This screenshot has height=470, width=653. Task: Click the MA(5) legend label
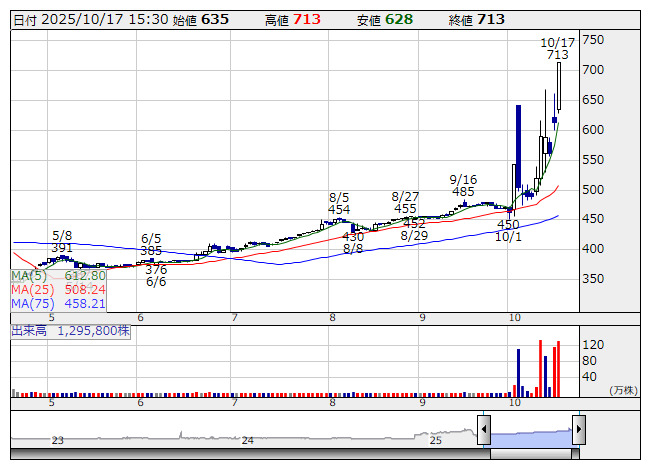click(x=28, y=275)
